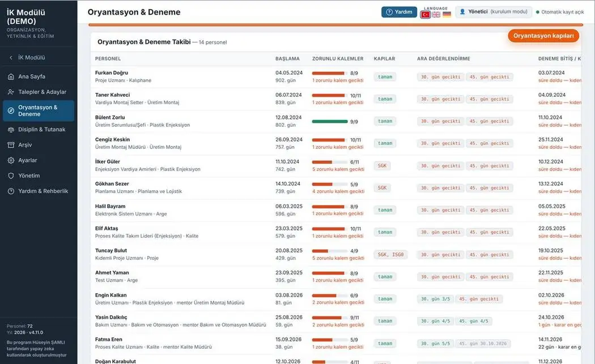The width and height of the screenshot is (595, 364).
Task: Click "1 zorunlu kalem gecikti" under Ahmet Yaman
Action: click(338, 280)
